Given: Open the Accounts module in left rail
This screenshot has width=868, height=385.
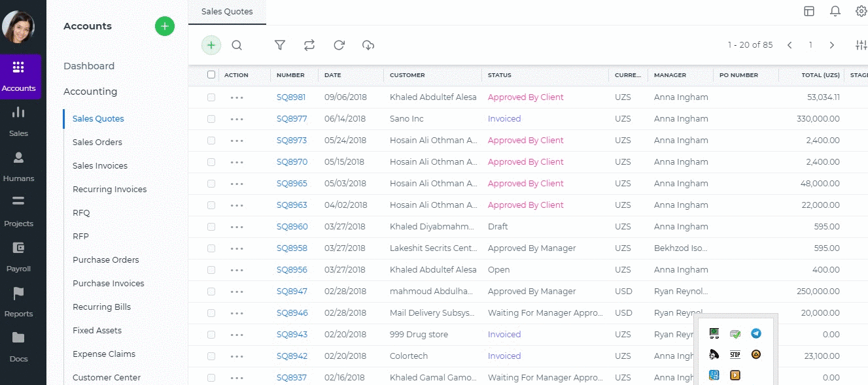Looking at the screenshot, I should 19,76.
